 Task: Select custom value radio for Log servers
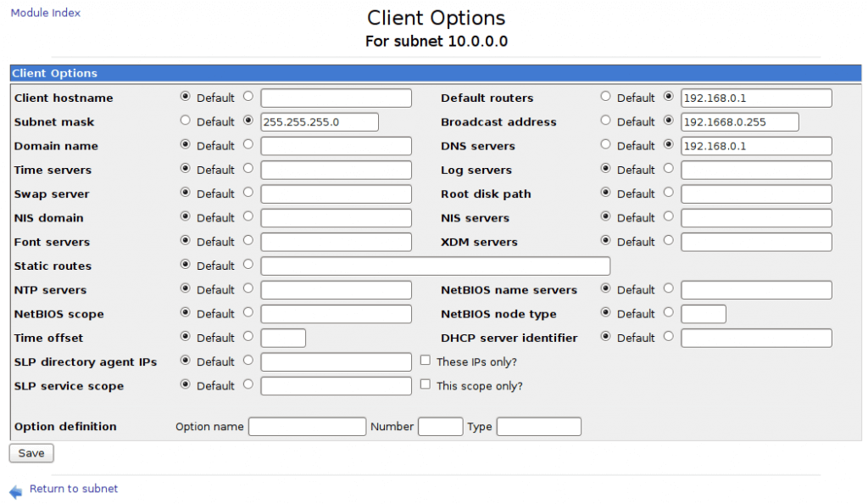pyautogui.click(x=669, y=169)
